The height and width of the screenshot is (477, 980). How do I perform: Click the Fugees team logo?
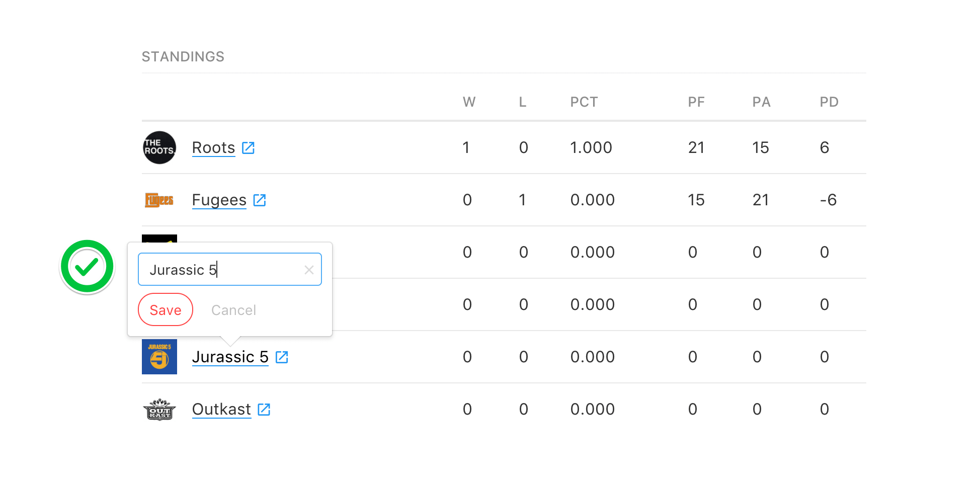(x=159, y=200)
